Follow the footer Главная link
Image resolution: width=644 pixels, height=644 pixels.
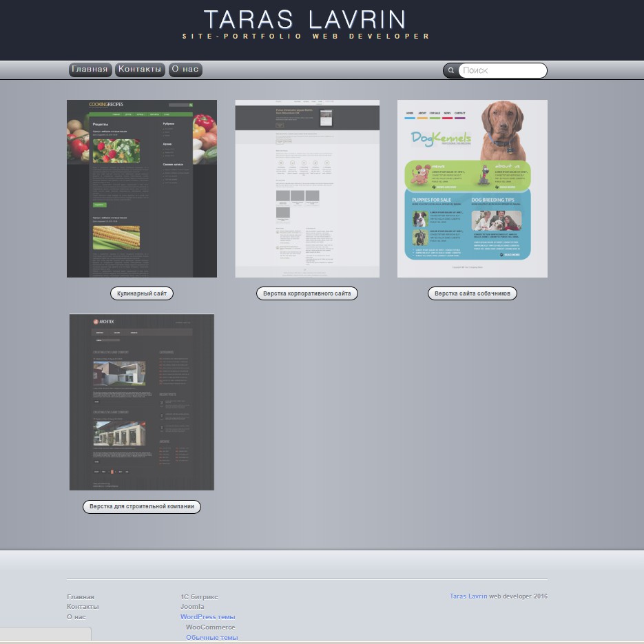click(x=81, y=596)
